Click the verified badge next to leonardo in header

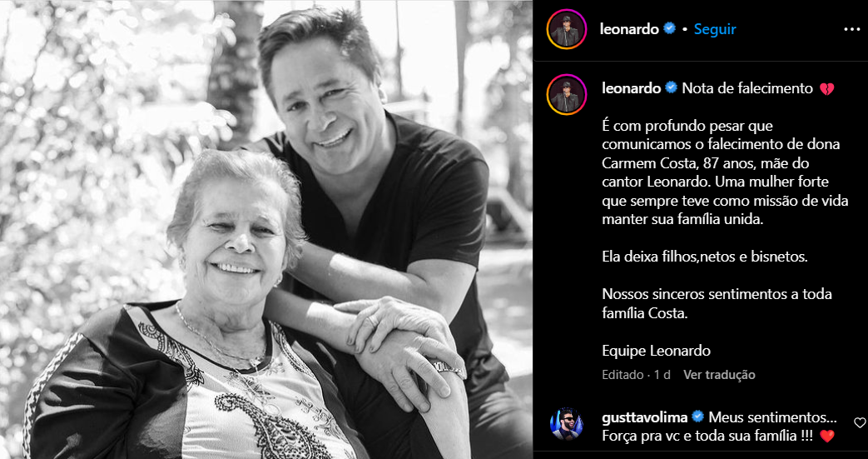[x=669, y=29]
